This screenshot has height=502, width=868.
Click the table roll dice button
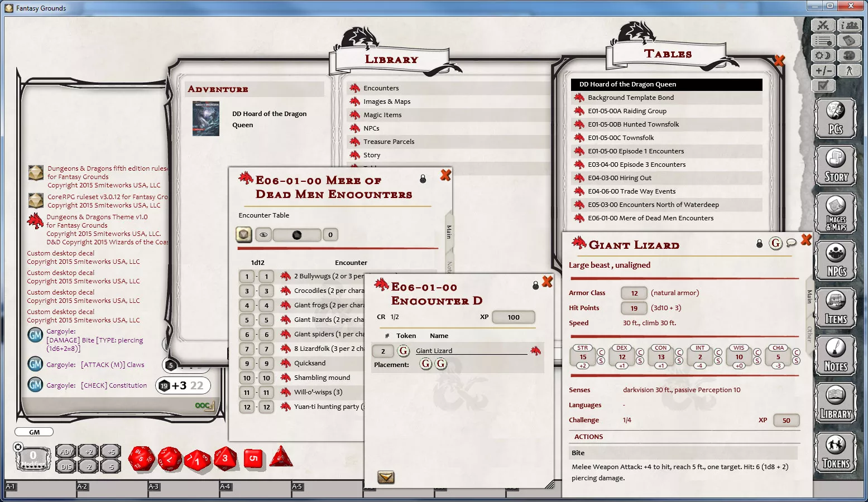pyautogui.click(x=243, y=234)
